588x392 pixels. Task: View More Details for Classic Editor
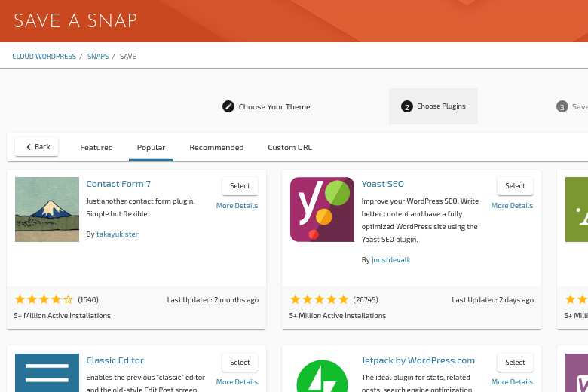pyautogui.click(x=237, y=382)
